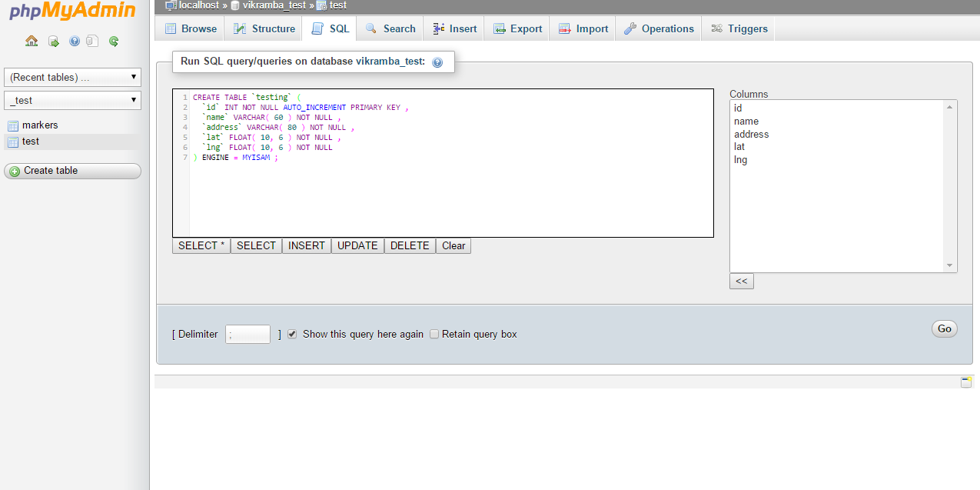Click localhost in the breadcrumb
The height and width of the screenshot is (490, 980).
pyautogui.click(x=199, y=5)
